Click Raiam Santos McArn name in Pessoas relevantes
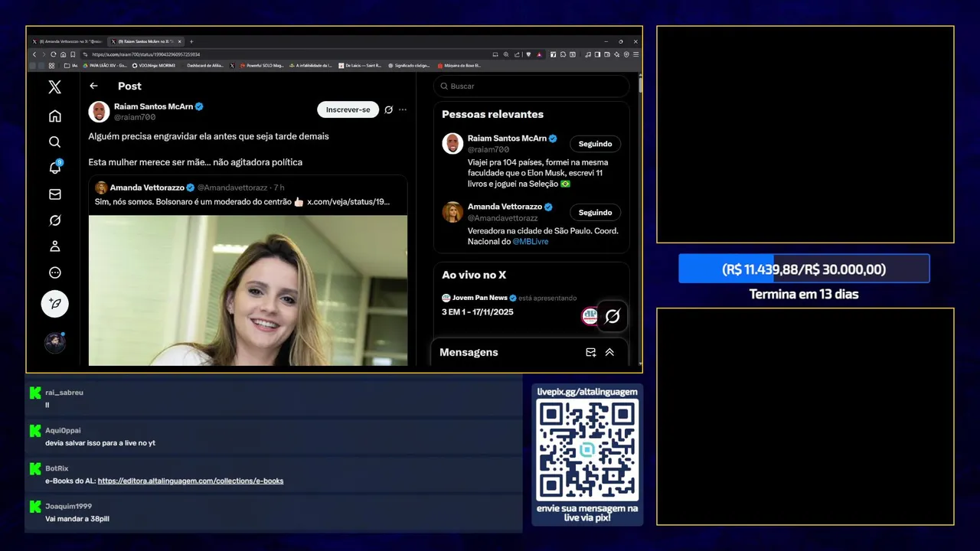980x551 pixels. [x=507, y=139]
